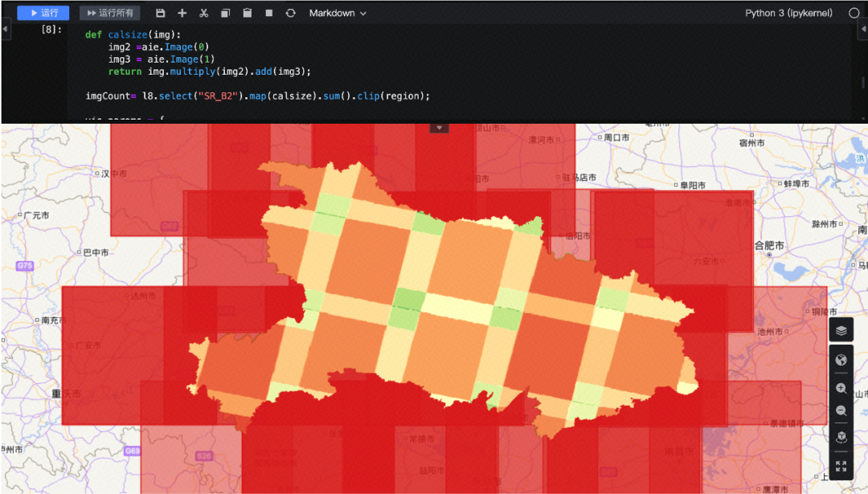Open the Markdown cell type dropdown
Viewport: 868px width, 494px height.
point(336,13)
